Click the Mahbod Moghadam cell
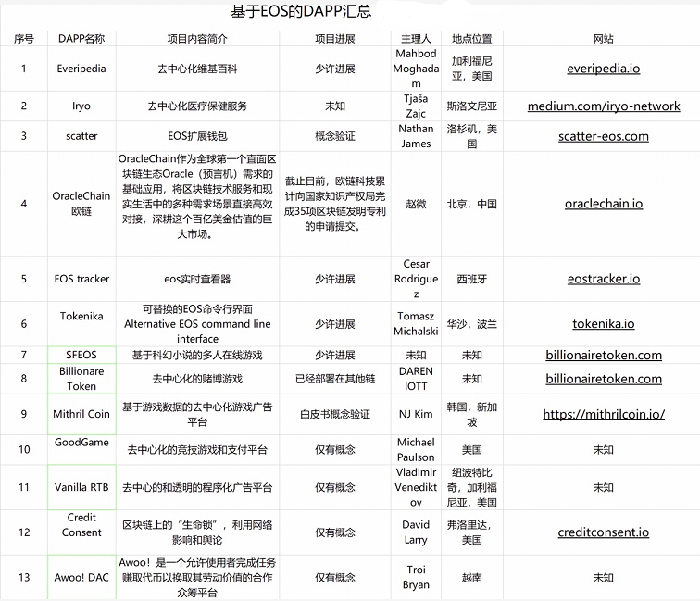The width and height of the screenshot is (700, 601). (x=416, y=69)
